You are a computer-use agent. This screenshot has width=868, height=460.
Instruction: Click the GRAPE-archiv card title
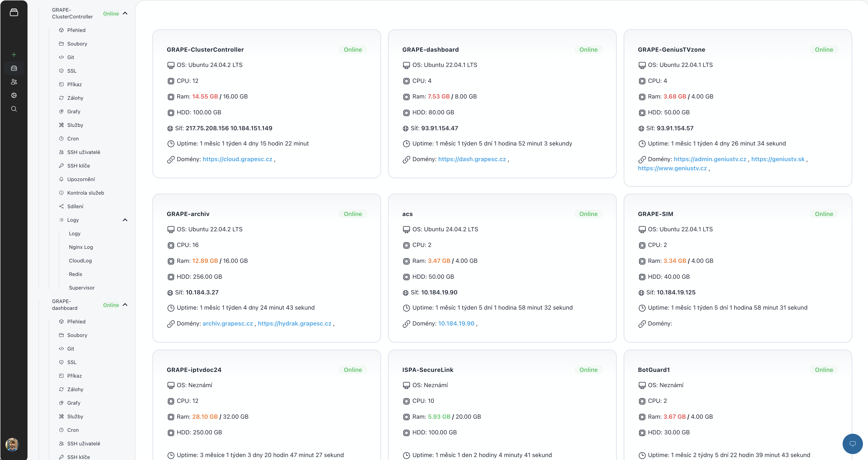tap(188, 214)
